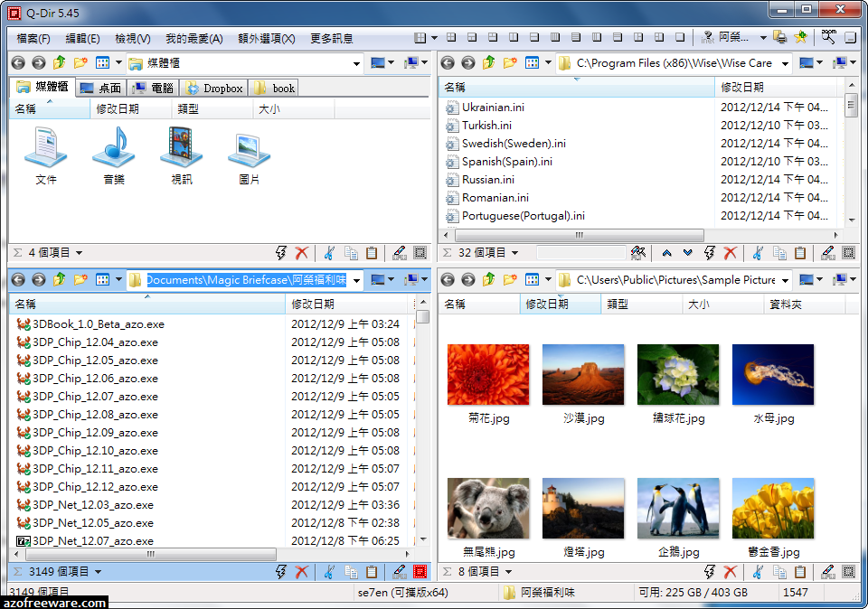The height and width of the screenshot is (609, 868).
Task: Click the printer icon in the main toolbar
Action: pyautogui.click(x=780, y=38)
